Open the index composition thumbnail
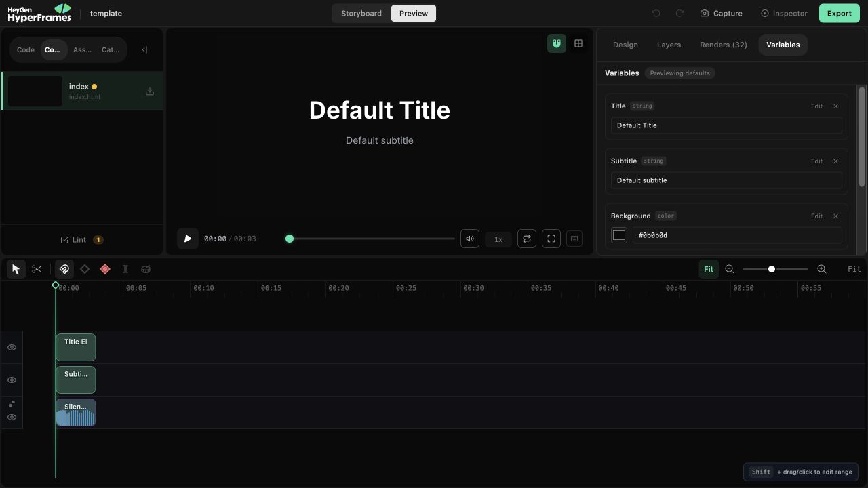The image size is (868, 488). tap(35, 91)
